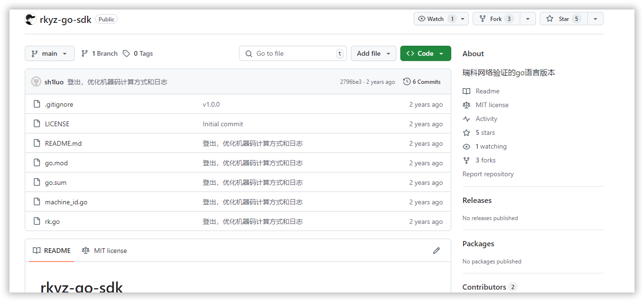Open the README.md file
This screenshot has height=302, width=644.
pyautogui.click(x=63, y=143)
